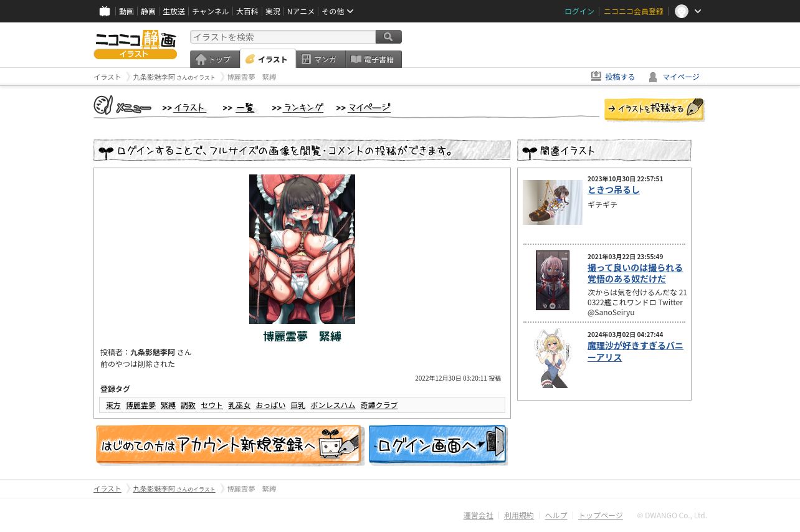Image resolution: width=800 pixels, height=532 pixels.
Task: Click the トップページ footer link
Action: [x=601, y=515]
